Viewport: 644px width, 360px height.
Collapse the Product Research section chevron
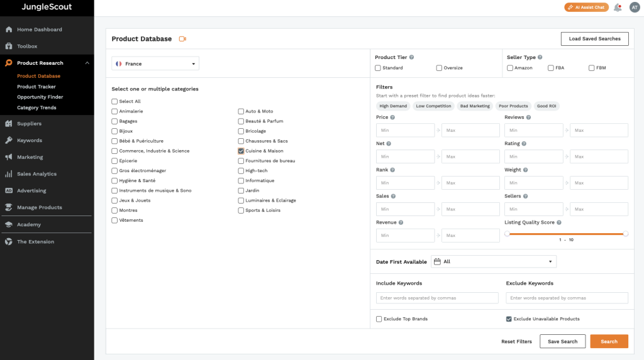coord(87,63)
